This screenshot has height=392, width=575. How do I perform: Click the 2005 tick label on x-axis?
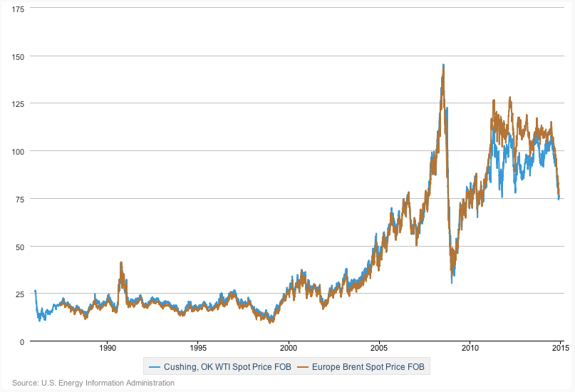[379, 349]
